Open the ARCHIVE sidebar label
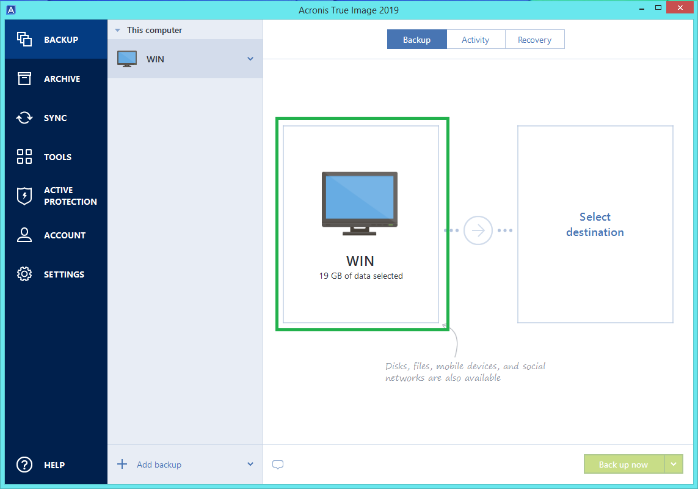 coord(62,79)
